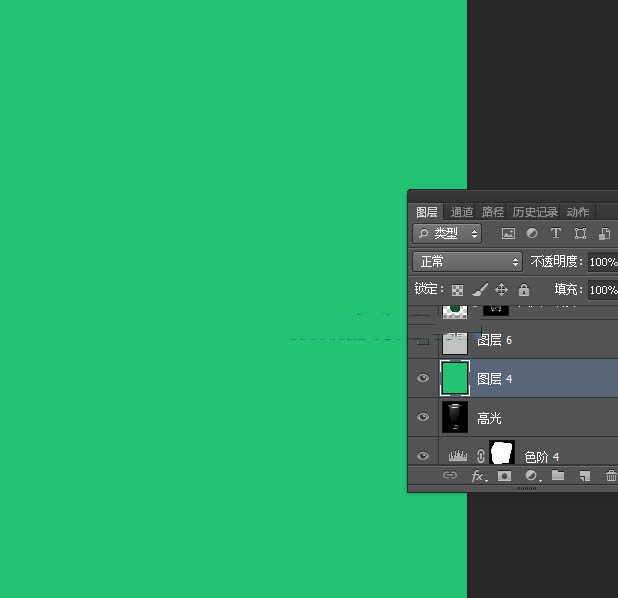This screenshot has width=618, height=598.
Task: Click the shape layer filter icon
Action: [580, 234]
